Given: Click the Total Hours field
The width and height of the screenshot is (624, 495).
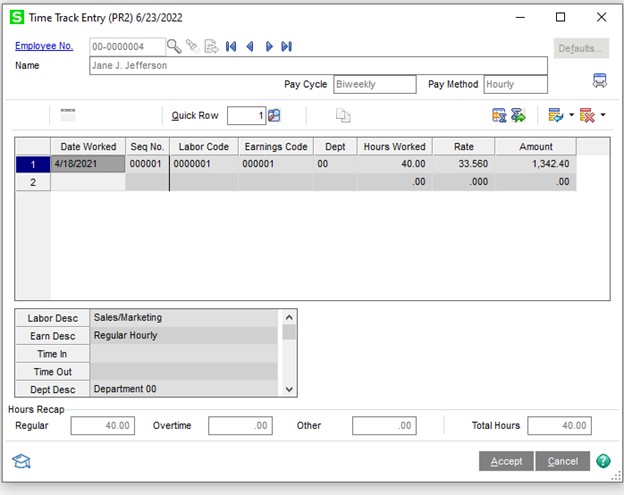Looking at the screenshot, I should pos(560,426).
